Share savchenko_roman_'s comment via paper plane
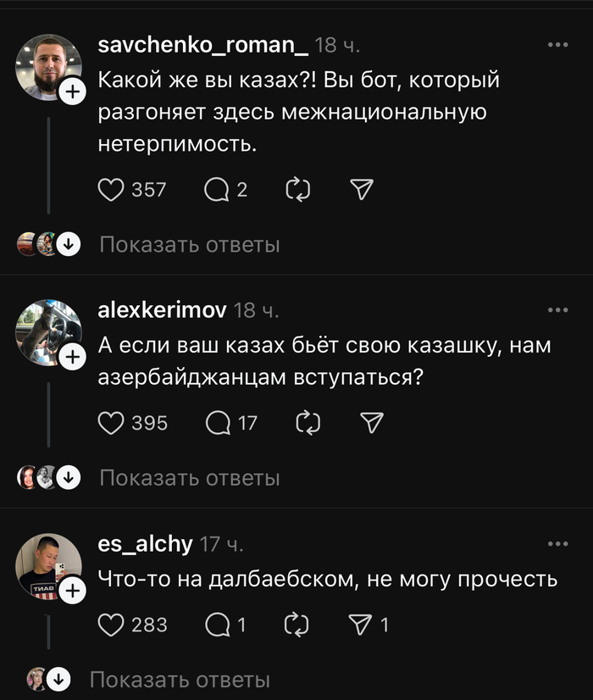Image resolution: width=593 pixels, height=700 pixels. point(362,189)
